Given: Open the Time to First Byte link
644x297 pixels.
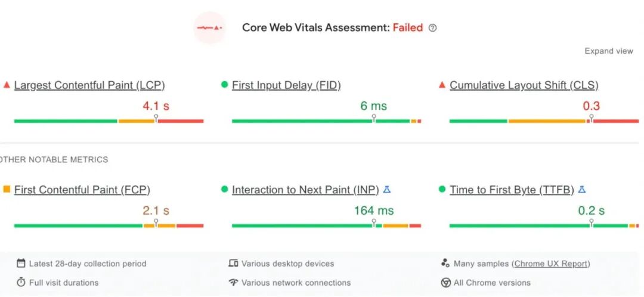Looking at the screenshot, I should point(512,190).
